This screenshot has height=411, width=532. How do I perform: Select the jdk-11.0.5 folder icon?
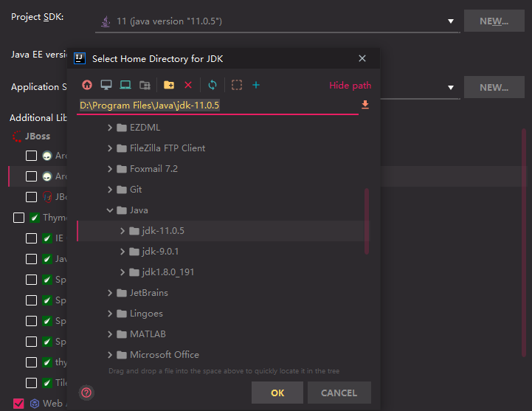pos(134,231)
